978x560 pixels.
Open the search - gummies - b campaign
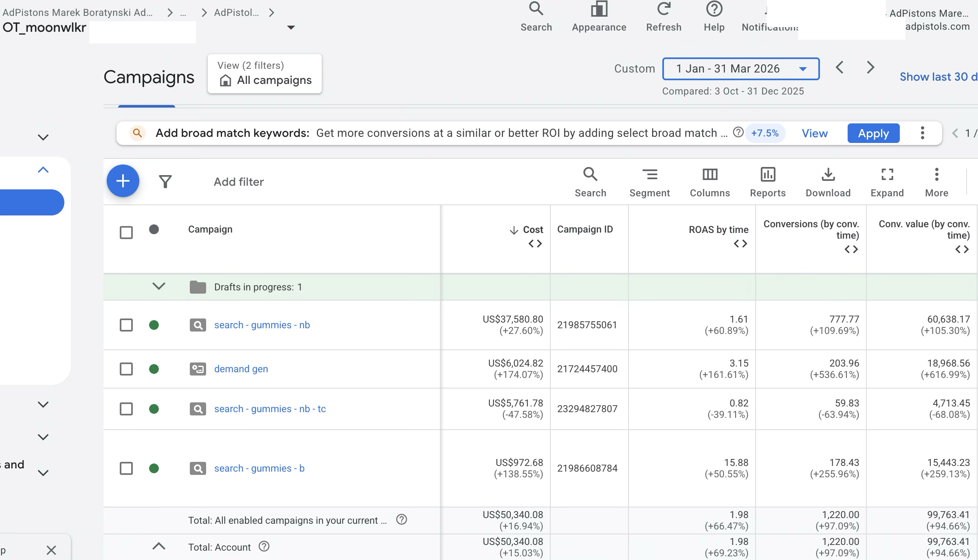(x=259, y=468)
